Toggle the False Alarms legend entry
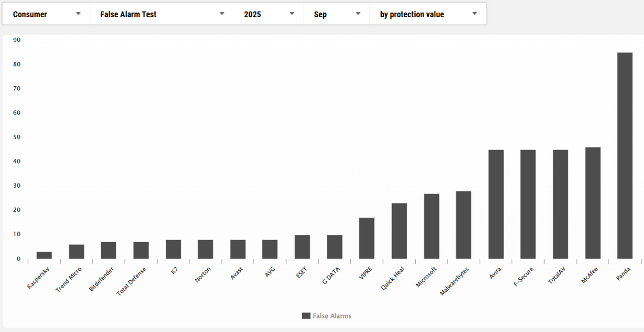644x332 pixels. point(327,316)
